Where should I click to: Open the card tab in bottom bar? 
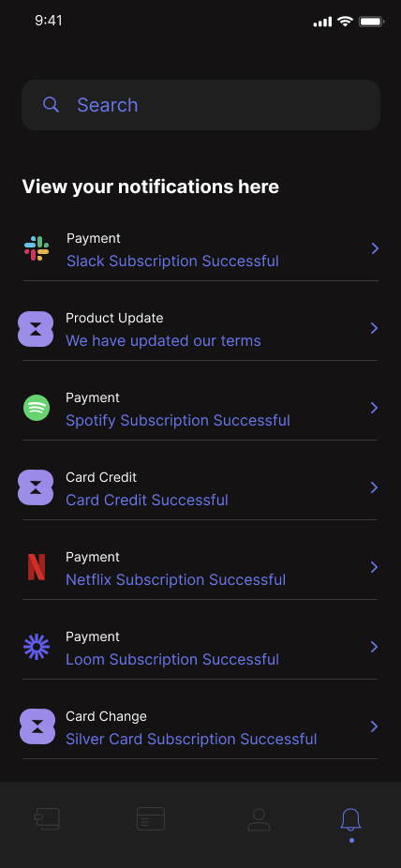tap(151, 818)
